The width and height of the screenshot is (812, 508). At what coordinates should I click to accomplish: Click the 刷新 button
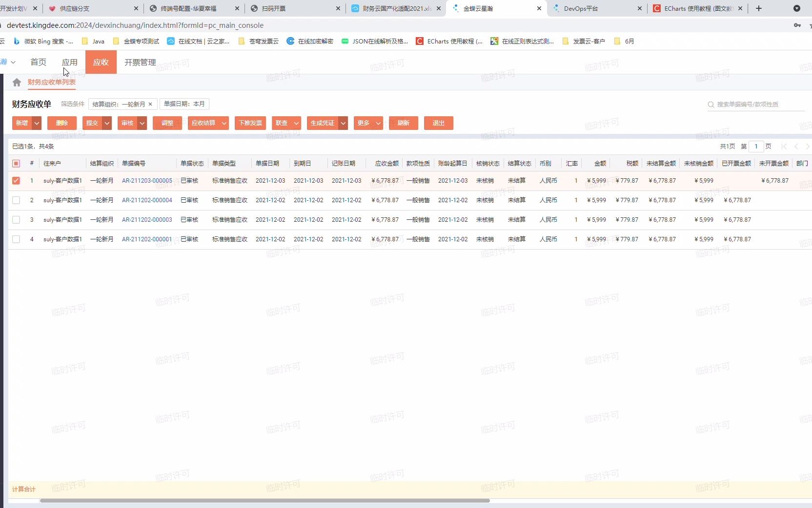[404, 123]
